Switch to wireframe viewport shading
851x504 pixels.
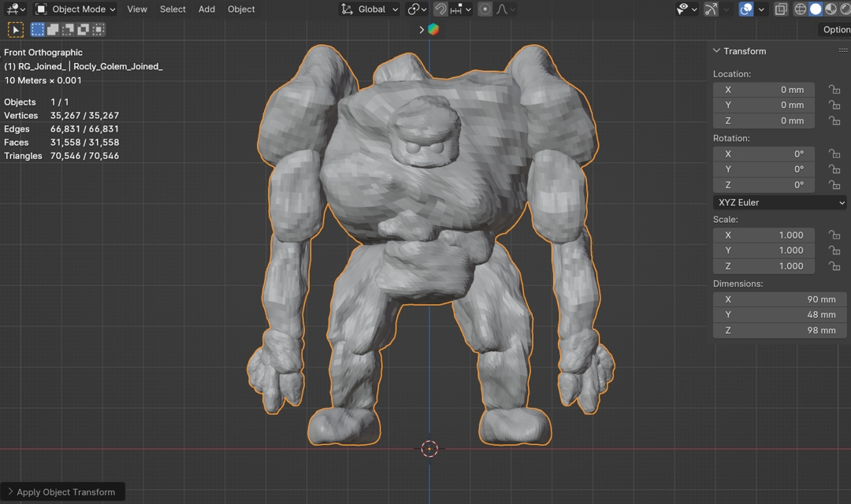[x=800, y=9]
